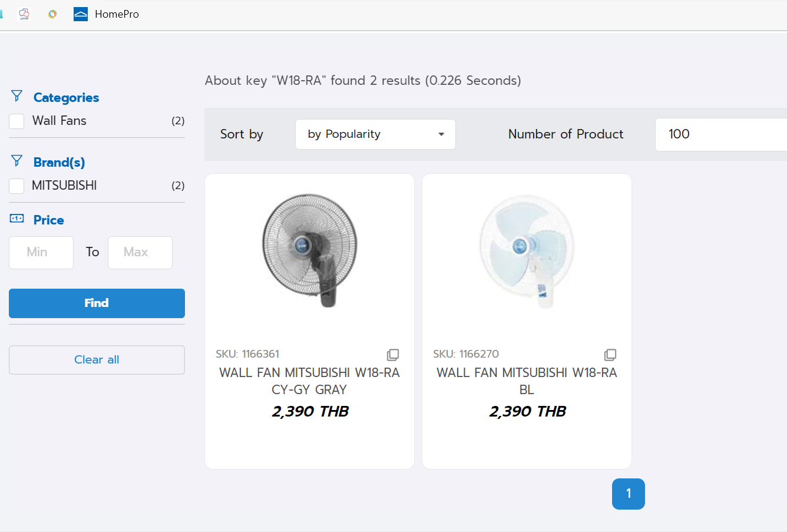Open the Number of Product dropdown

pos(721,134)
